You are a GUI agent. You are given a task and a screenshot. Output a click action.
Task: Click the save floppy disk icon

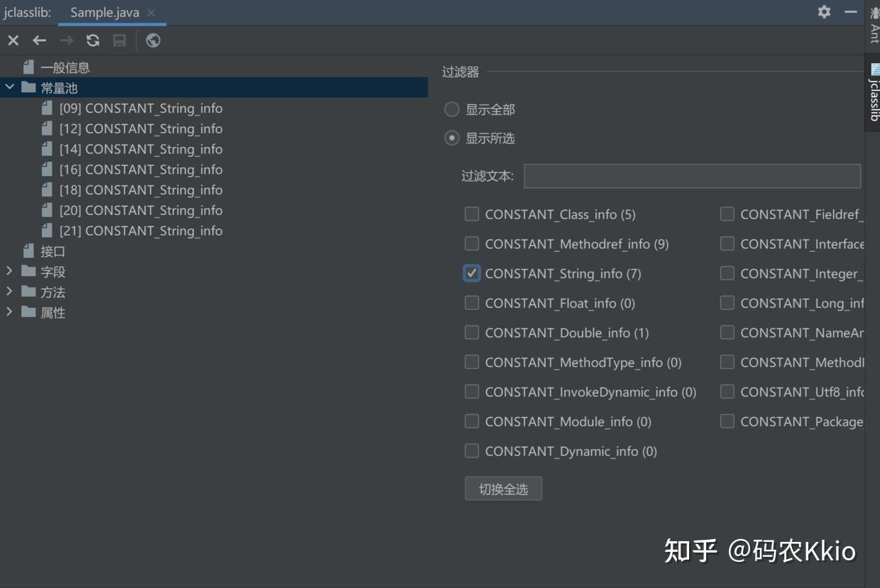coord(120,40)
